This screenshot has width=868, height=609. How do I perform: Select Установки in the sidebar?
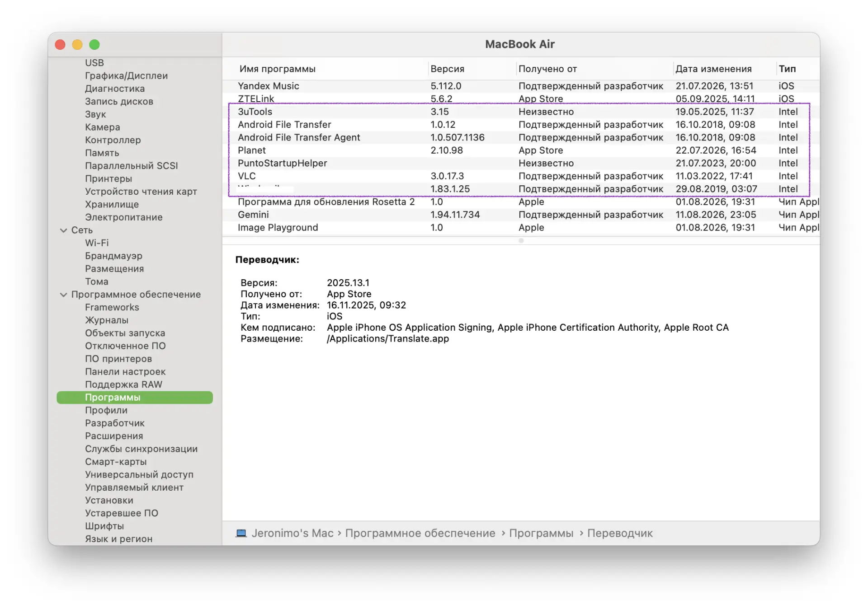(109, 501)
